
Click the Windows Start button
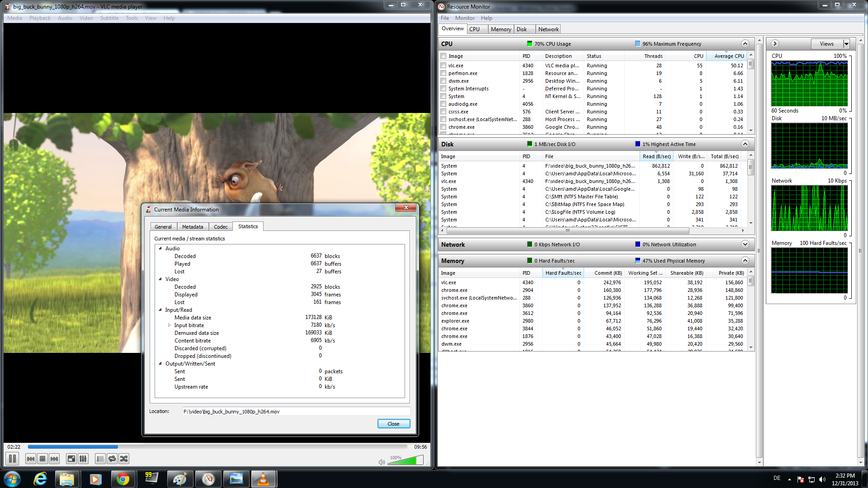pyautogui.click(x=12, y=479)
